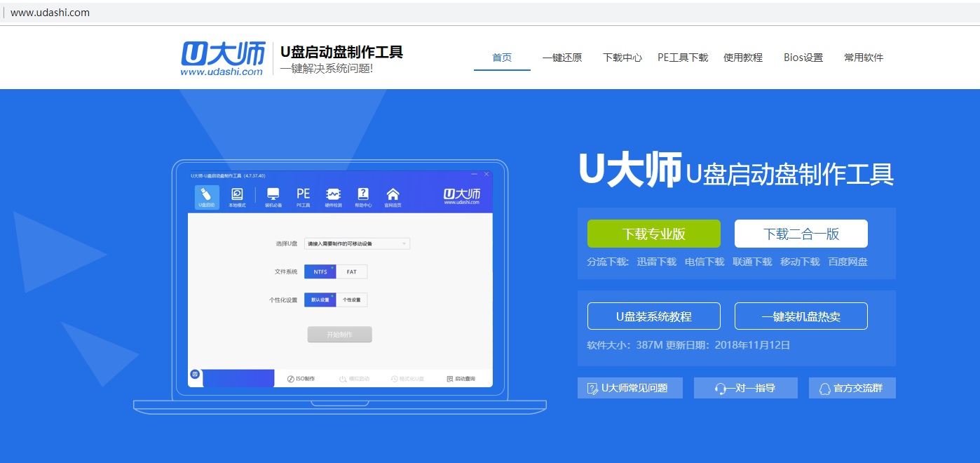Open the 下载中心 navigation tab
This screenshot has height=463, width=980.
click(x=622, y=58)
